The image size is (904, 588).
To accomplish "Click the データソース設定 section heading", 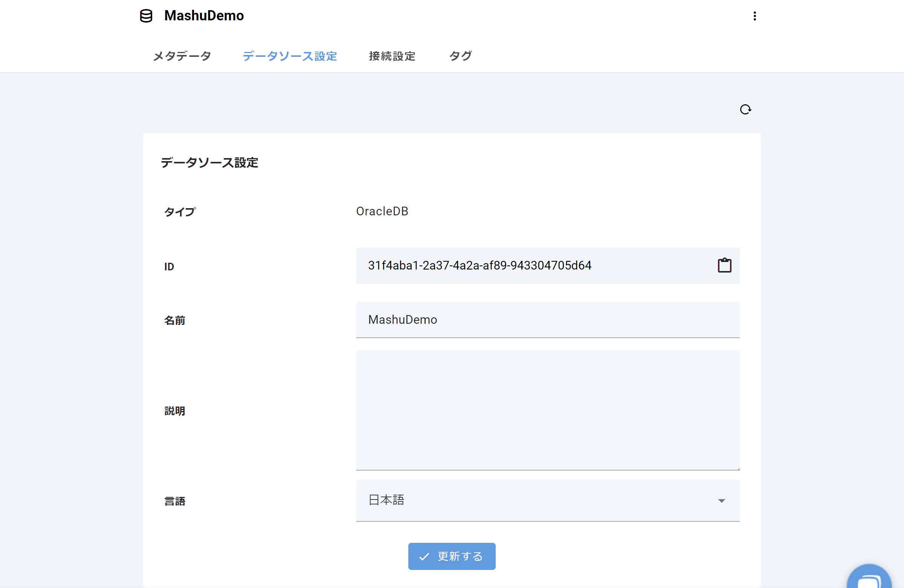I will (209, 163).
